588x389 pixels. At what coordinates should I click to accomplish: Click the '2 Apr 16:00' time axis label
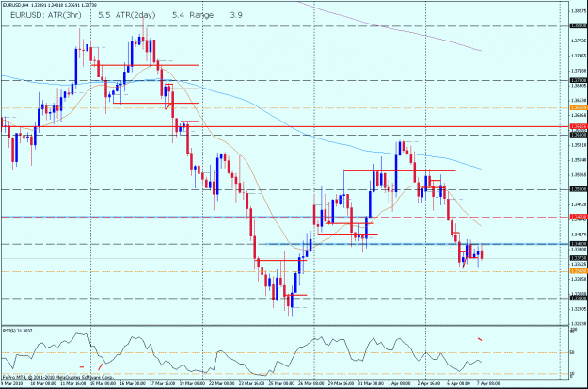[x=429, y=383]
